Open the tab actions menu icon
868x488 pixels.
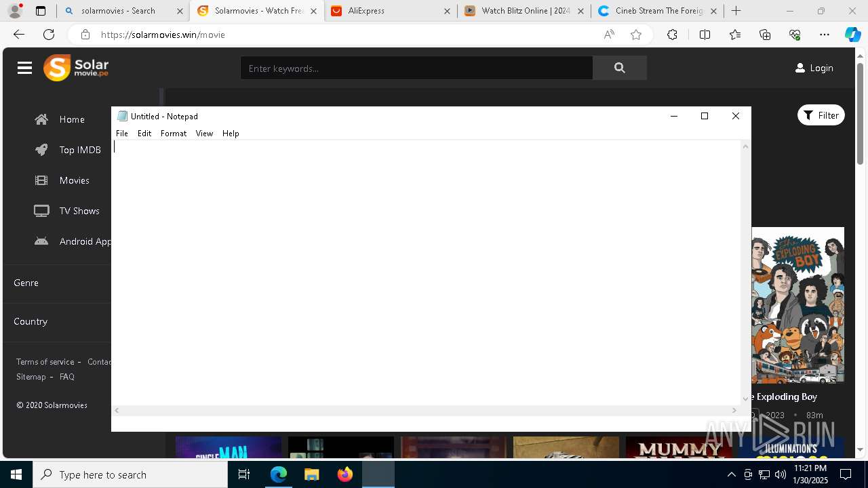point(41,11)
